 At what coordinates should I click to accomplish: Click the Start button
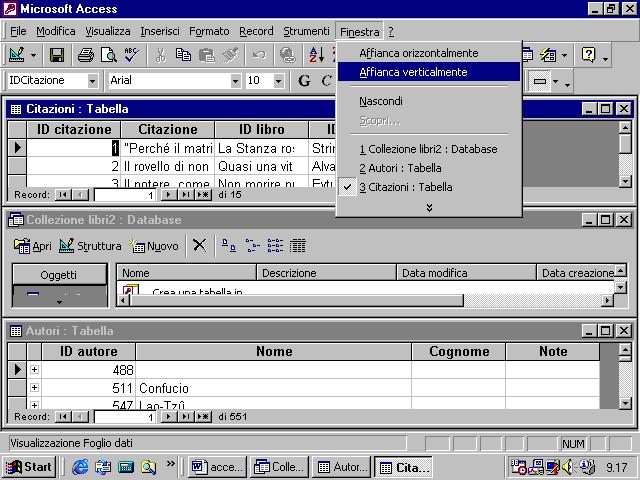(x=29, y=467)
